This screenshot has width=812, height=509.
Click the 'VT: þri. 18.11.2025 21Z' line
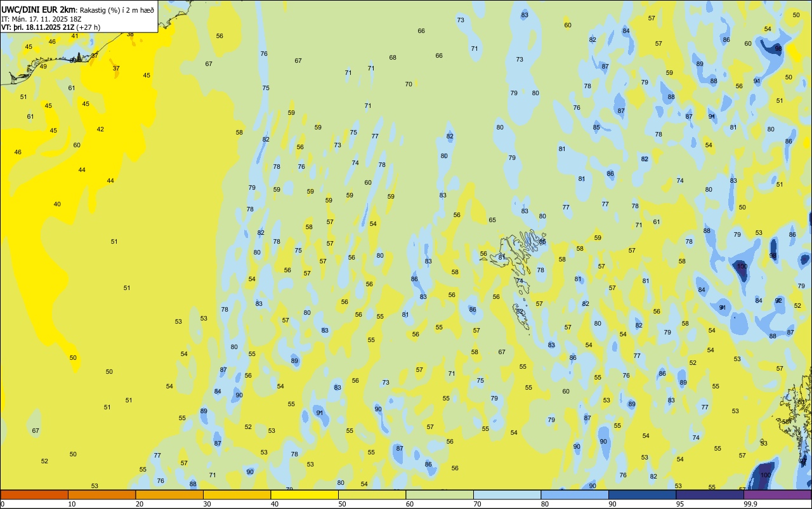(x=37, y=27)
